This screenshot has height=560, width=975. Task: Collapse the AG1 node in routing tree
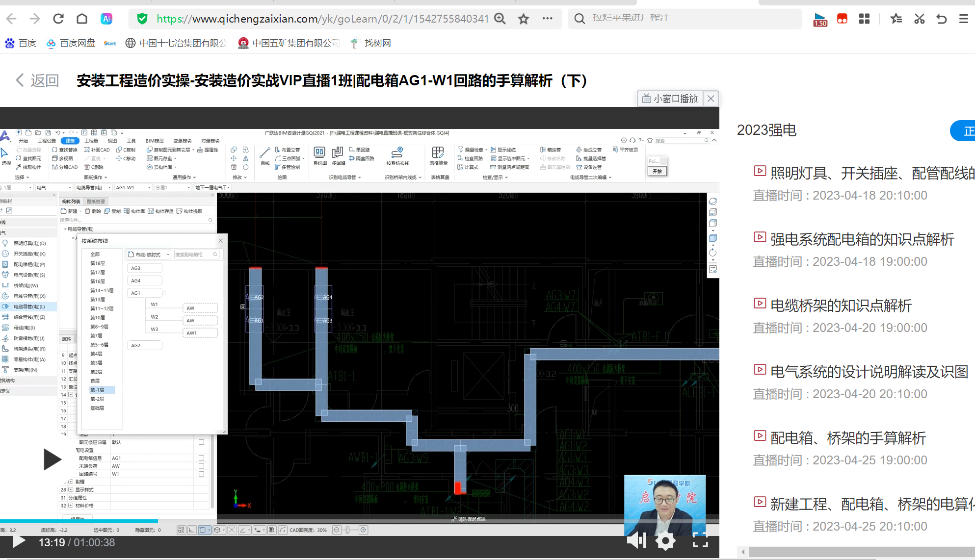(x=164, y=293)
